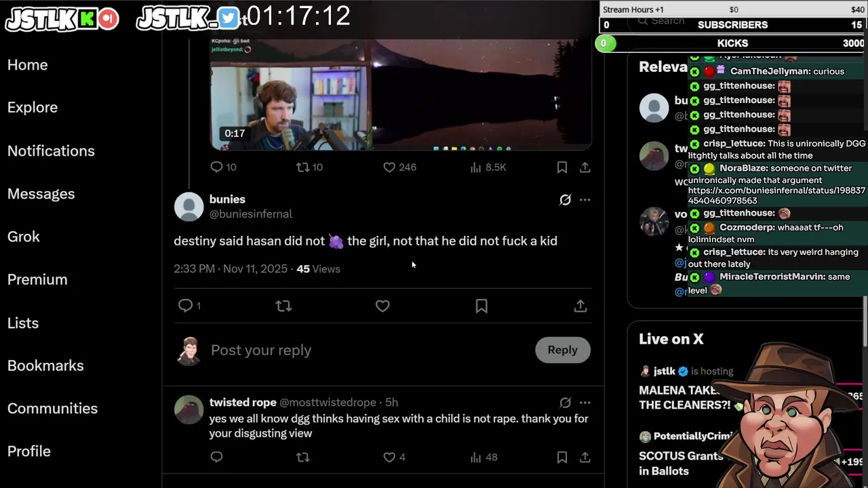Share the video post
The height and width of the screenshot is (488, 868).
point(585,167)
